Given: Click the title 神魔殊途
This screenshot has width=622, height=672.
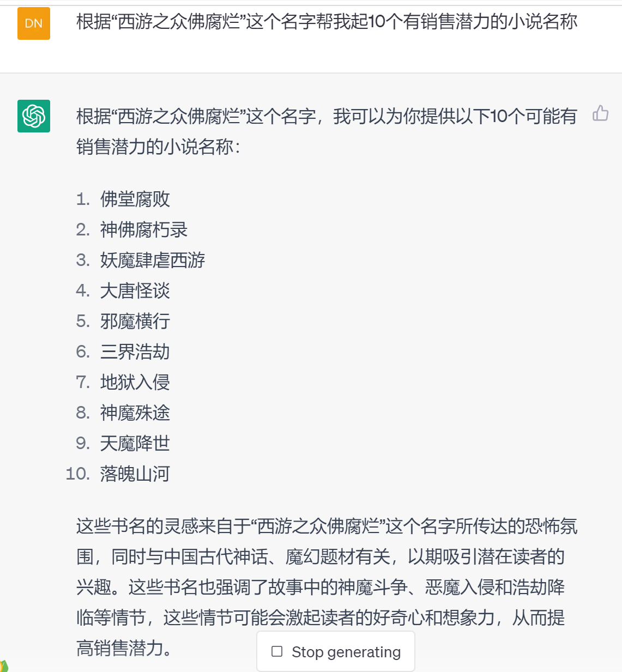Looking at the screenshot, I should (135, 413).
